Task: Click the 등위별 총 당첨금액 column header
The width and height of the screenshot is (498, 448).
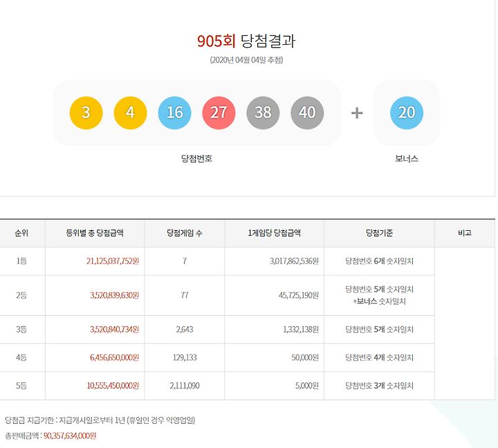Action: 95,233
